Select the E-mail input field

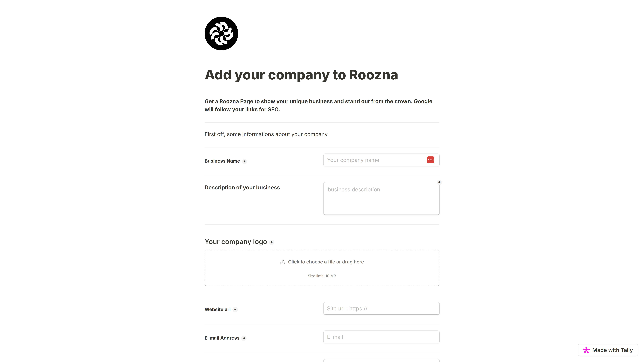(381, 337)
